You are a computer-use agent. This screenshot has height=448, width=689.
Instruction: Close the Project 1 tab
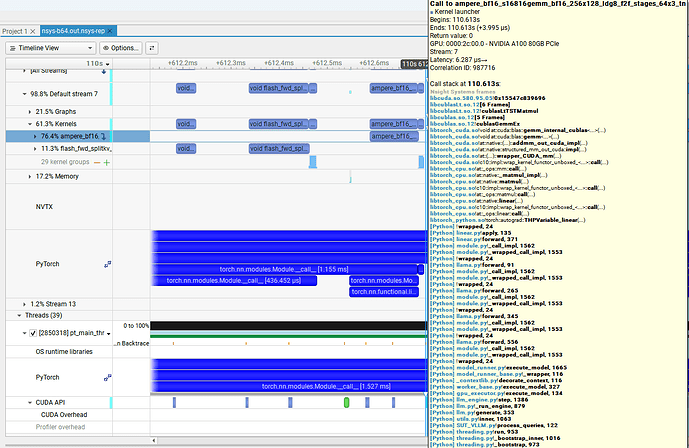pyautogui.click(x=33, y=31)
